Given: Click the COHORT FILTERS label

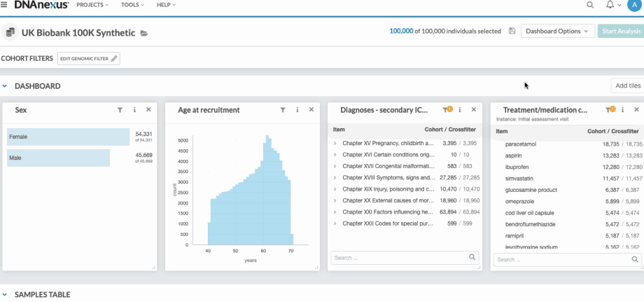Looking at the screenshot, I should coord(27,59).
